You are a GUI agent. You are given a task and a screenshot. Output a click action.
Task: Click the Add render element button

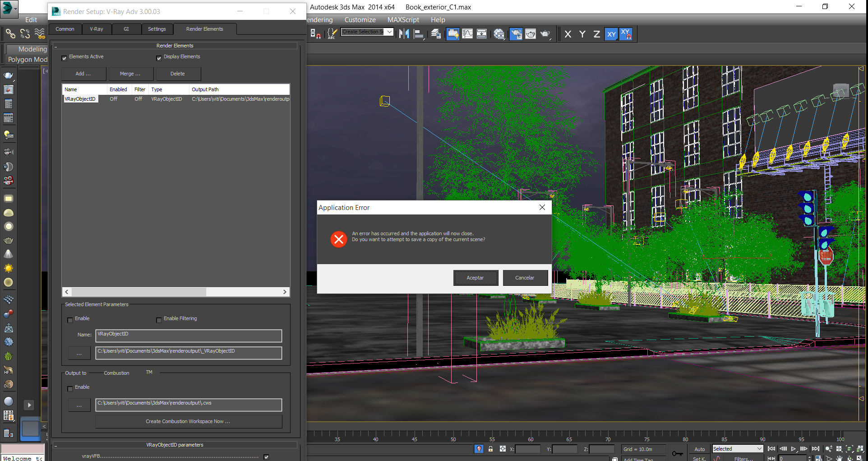coord(83,74)
